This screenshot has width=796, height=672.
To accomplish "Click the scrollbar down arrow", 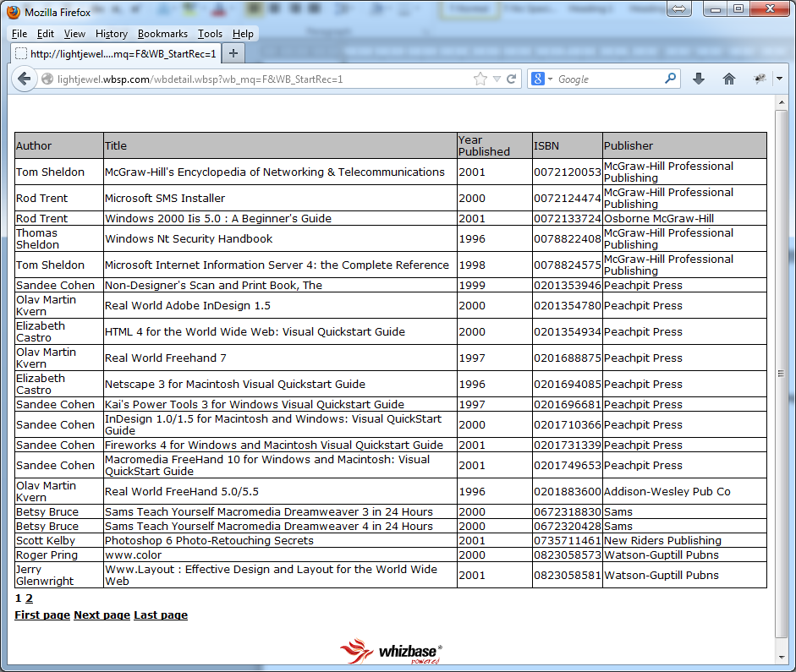I will (x=781, y=658).
